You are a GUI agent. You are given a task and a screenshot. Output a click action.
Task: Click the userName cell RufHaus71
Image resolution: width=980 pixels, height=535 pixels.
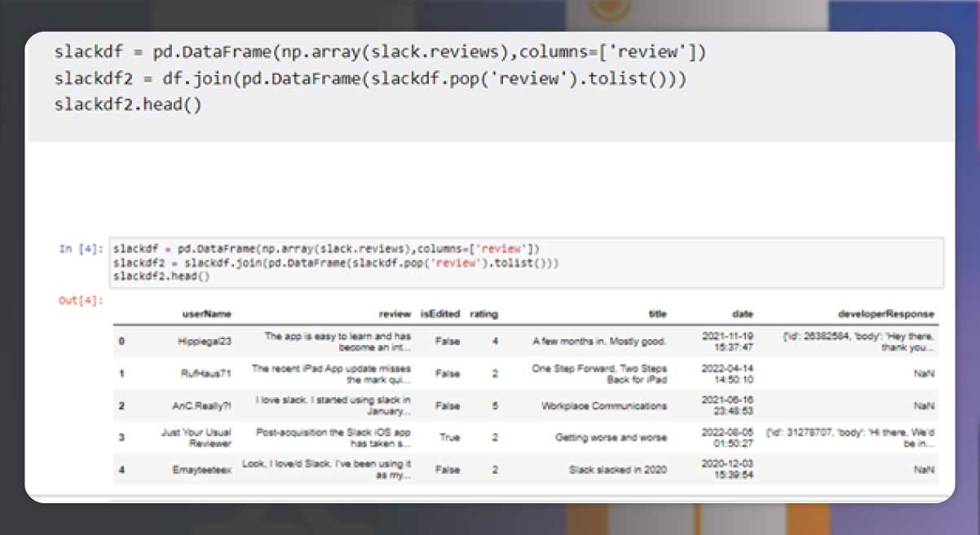[206, 374]
